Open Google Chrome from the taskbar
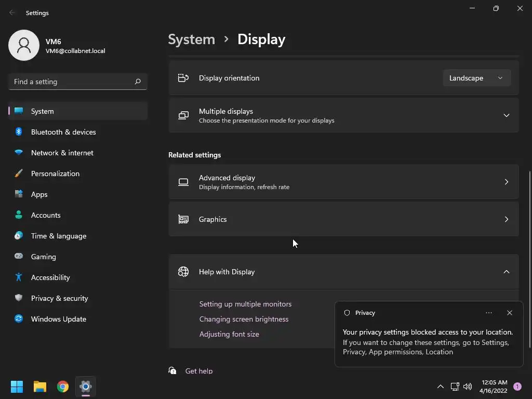This screenshot has height=399, width=532. point(63,387)
